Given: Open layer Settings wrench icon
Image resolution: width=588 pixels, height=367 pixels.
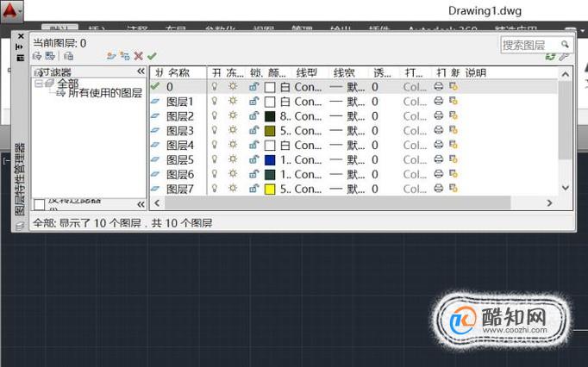Looking at the screenshot, I should [564, 57].
